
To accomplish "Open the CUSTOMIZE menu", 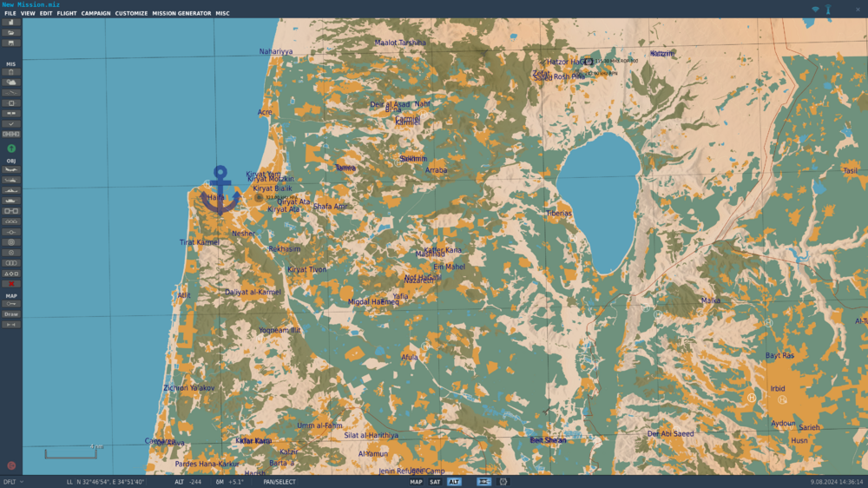I will click(x=131, y=13).
